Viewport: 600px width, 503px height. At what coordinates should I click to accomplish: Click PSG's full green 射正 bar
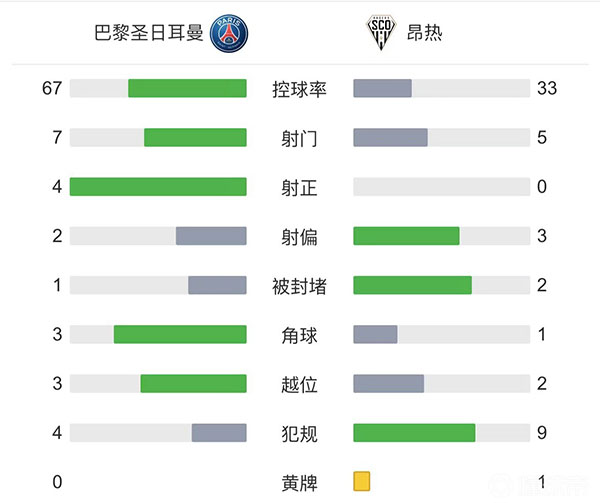coord(158,187)
